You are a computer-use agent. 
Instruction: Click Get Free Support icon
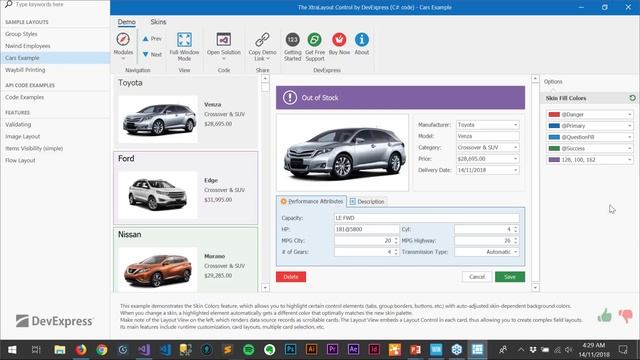point(315,40)
